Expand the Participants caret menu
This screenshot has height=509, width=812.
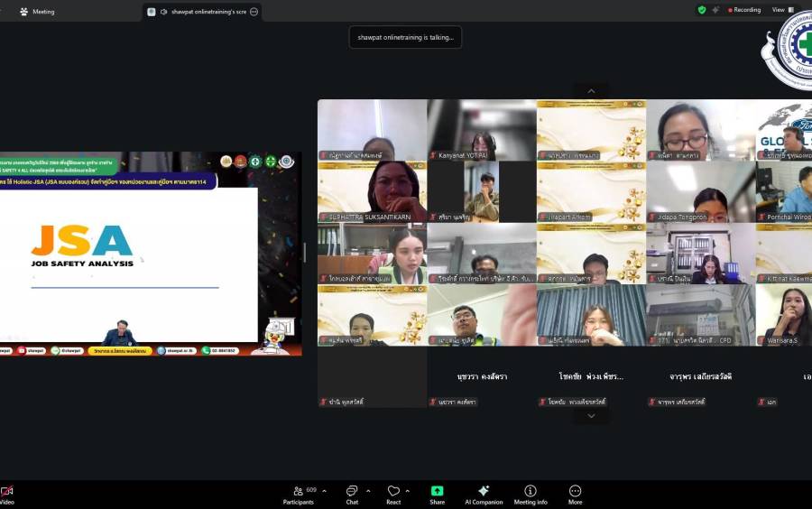pyautogui.click(x=324, y=491)
